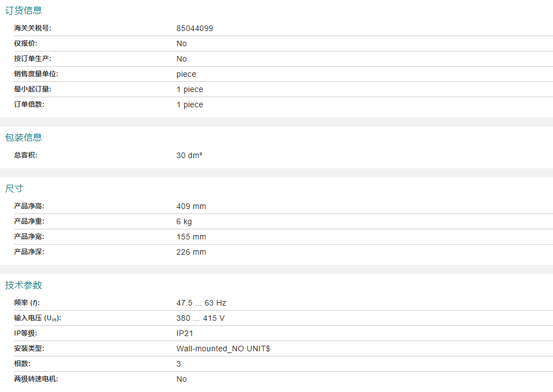
Task: Click the 产品净深 226 mm value
Action: coord(191,252)
